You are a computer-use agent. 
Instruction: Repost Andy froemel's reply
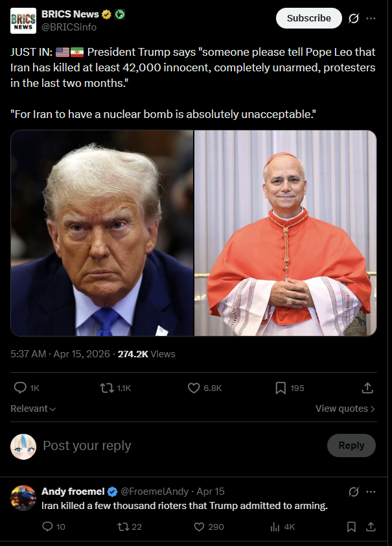click(130, 527)
